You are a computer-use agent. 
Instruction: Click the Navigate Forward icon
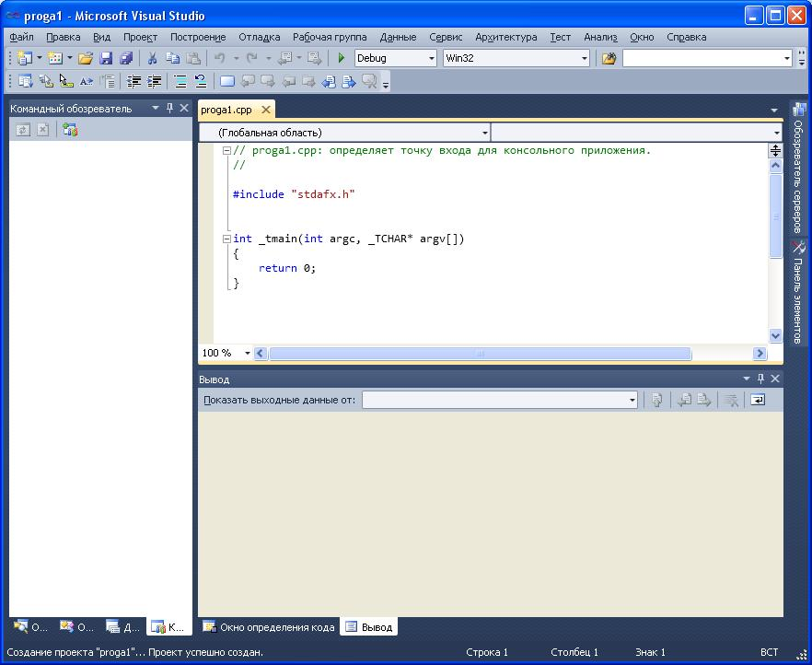click(314, 58)
